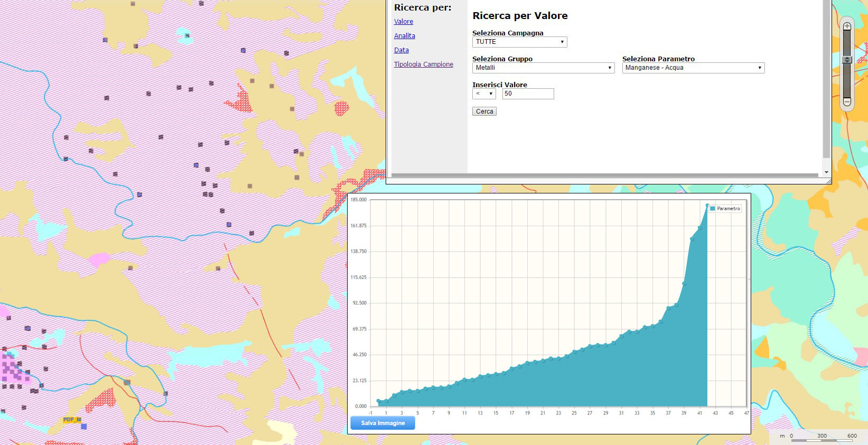Expand the Seleziona Gruppo Metalli dropdown
The height and width of the screenshot is (445, 868).
coord(543,68)
